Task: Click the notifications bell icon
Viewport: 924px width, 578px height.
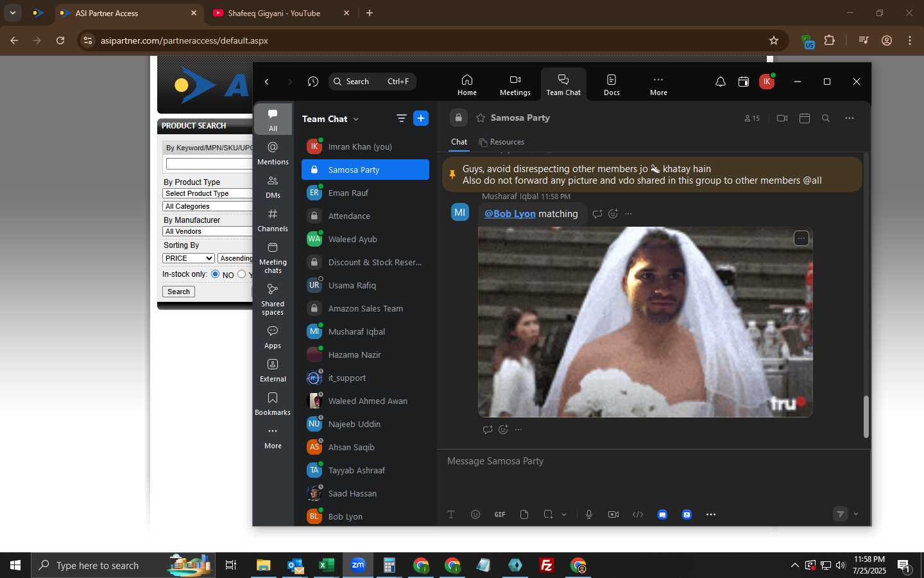Action: coord(720,82)
